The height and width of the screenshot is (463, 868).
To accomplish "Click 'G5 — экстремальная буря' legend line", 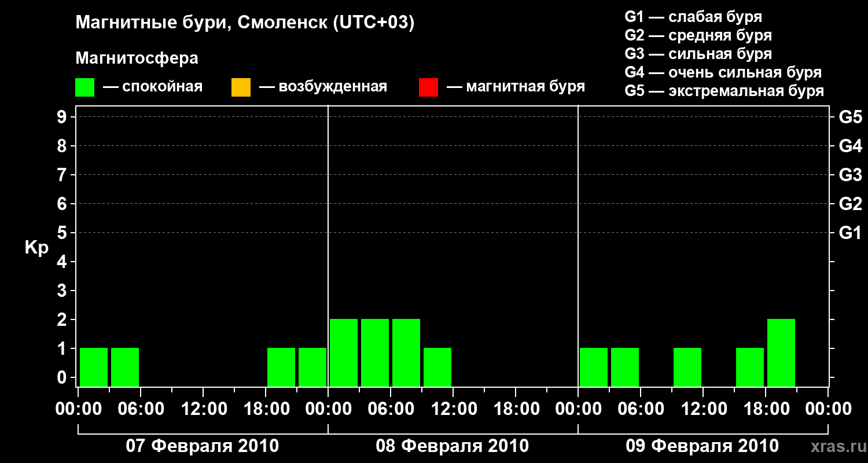I will [x=724, y=91].
